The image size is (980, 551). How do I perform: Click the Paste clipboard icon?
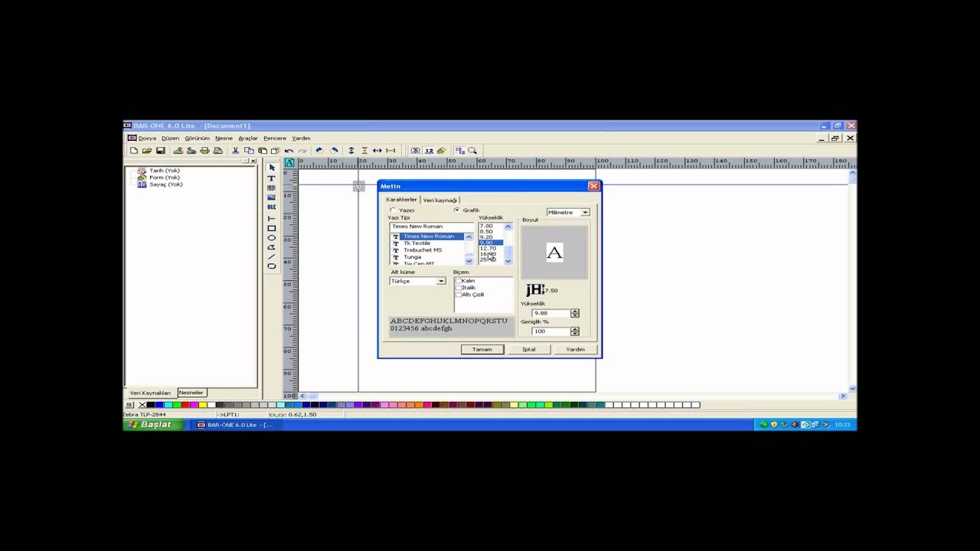263,151
